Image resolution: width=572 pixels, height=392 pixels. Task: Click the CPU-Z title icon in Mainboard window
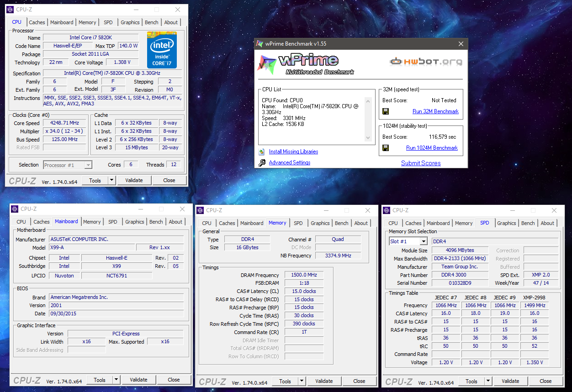pyautogui.click(x=15, y=209)
